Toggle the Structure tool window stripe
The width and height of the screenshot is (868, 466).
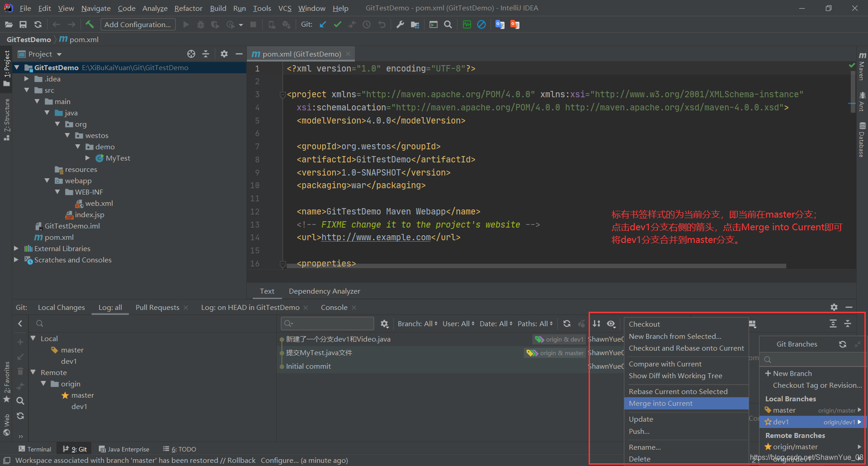coord(6,119)
